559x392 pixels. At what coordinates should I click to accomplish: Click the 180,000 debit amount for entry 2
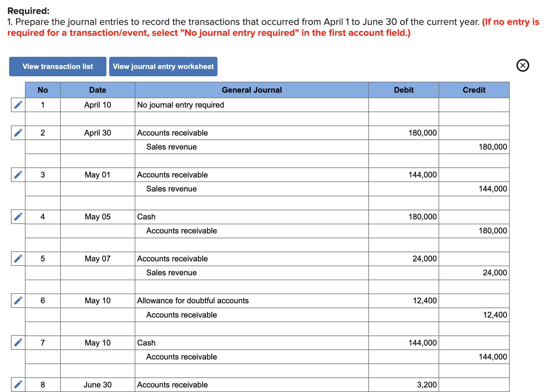click(423, 133)
